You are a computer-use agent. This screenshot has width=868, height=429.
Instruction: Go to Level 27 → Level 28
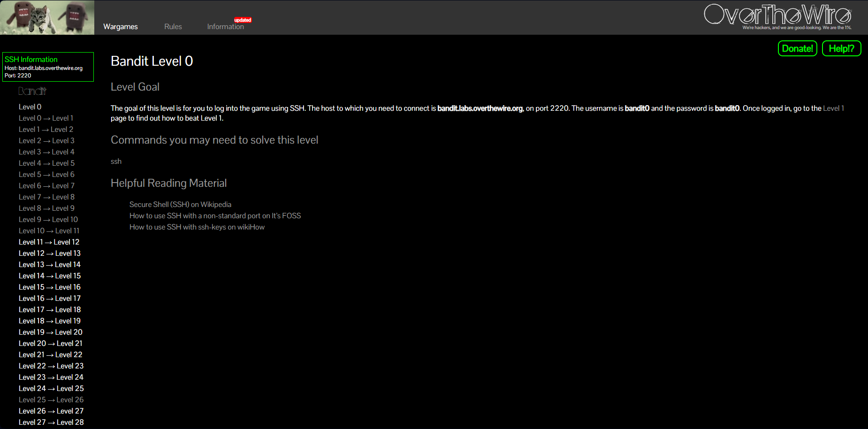click(51, 422)
